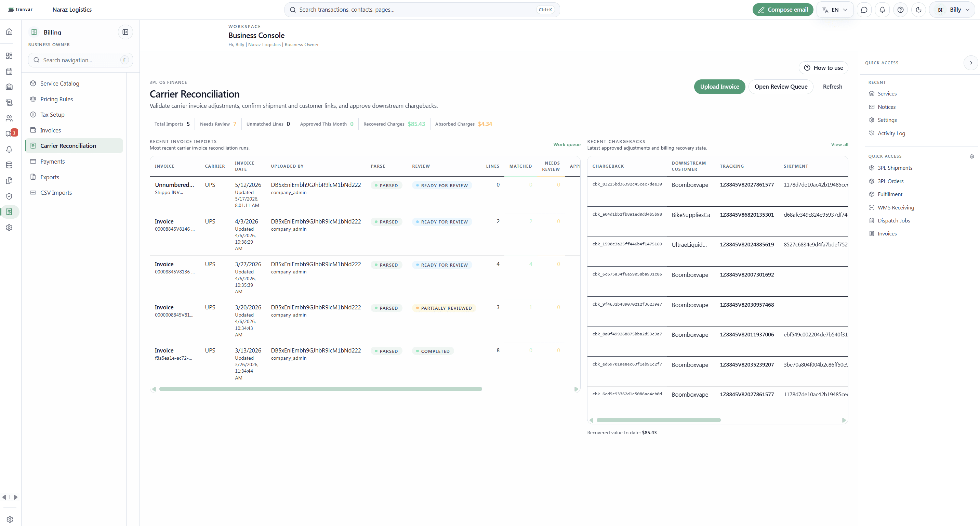Click Compose email button
The height and width of the screenshot is (526, 980).
783,10
